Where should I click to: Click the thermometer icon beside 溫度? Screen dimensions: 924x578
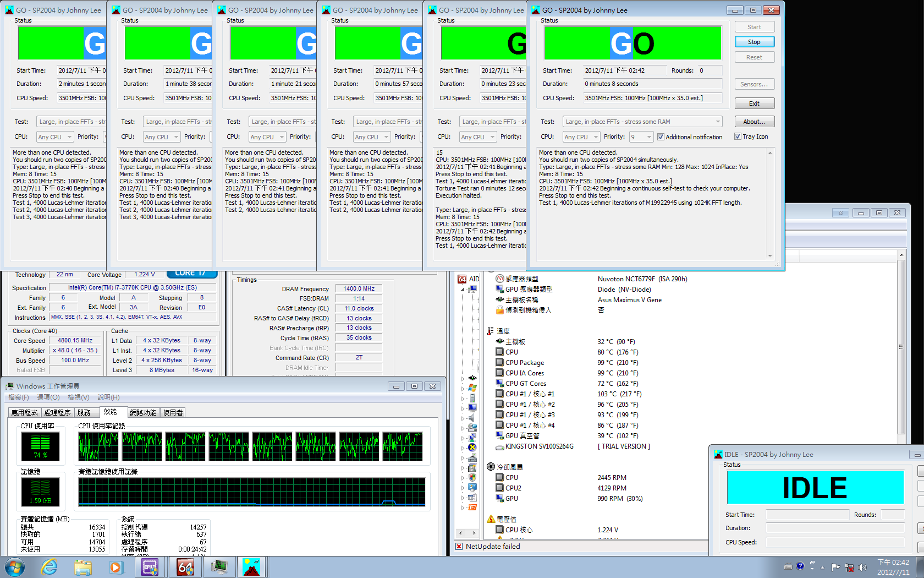pyautogui.click(x=490, y=331)
